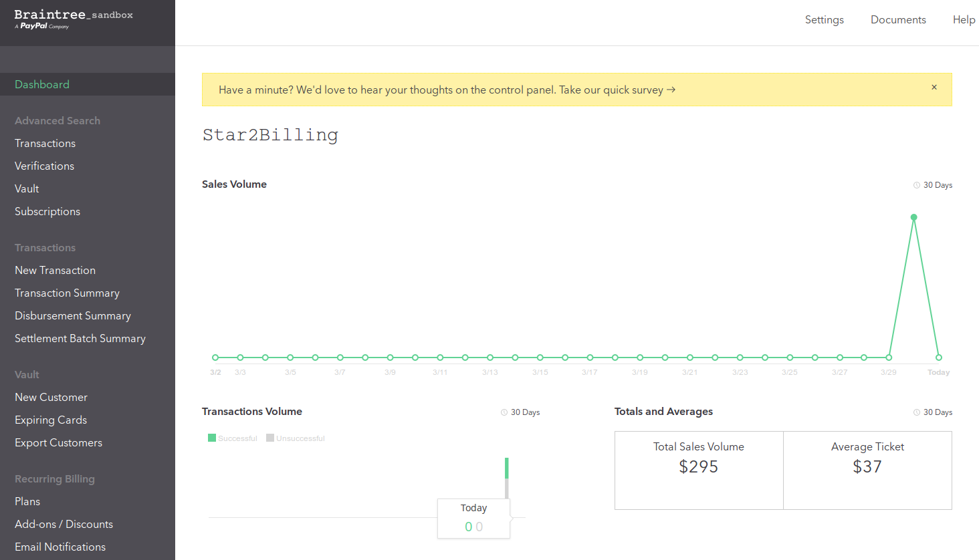This screenshot has height=560, width=979.
Task: Open Transaction Summary report
Action: (x=67, y=293)
